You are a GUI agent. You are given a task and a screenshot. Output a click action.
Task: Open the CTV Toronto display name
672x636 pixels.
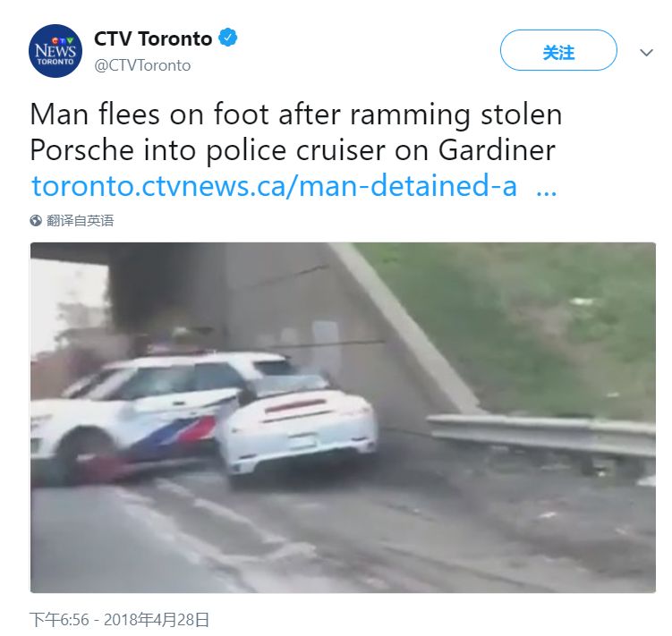click(153, 38)
